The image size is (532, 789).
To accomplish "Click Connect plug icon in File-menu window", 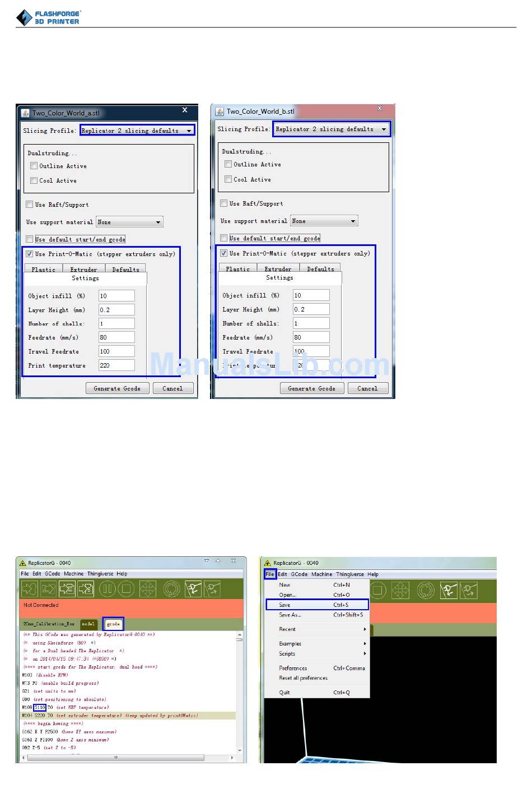I will tap(449, 590).
